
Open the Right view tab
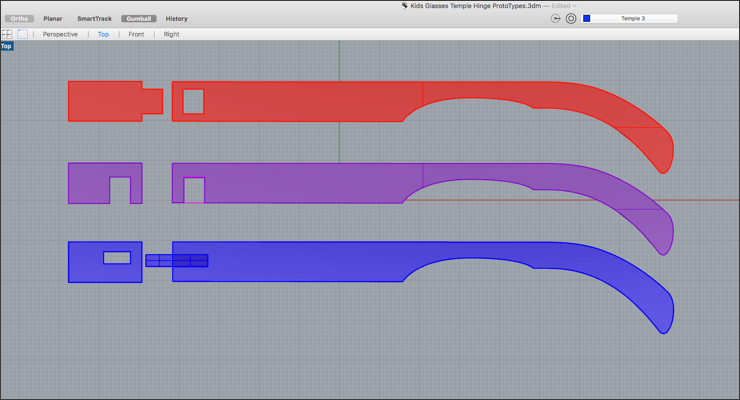pyautogui.click(x=171, y=34)
